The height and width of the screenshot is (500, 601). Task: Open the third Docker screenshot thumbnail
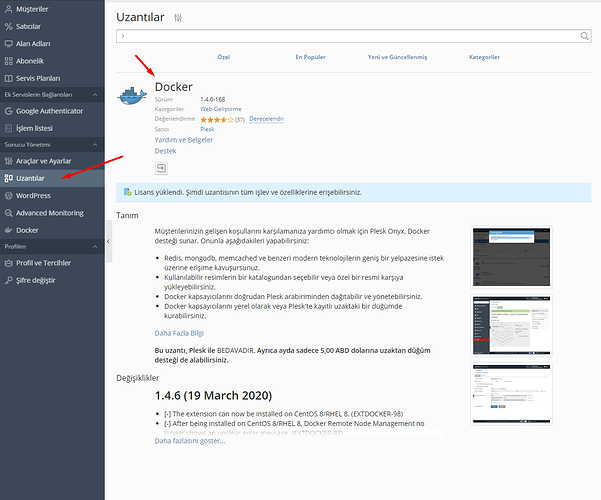[x=511, y=394]
